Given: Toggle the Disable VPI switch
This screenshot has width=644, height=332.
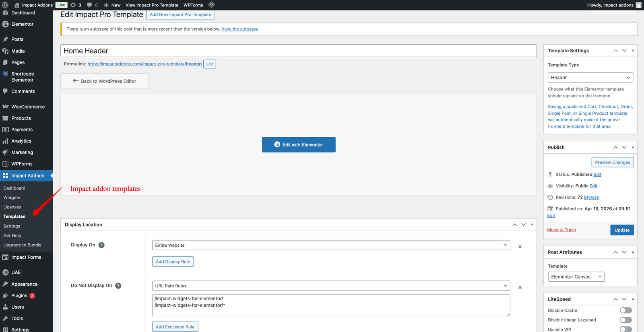Looking at the screenshot, I should coord(625,329).
